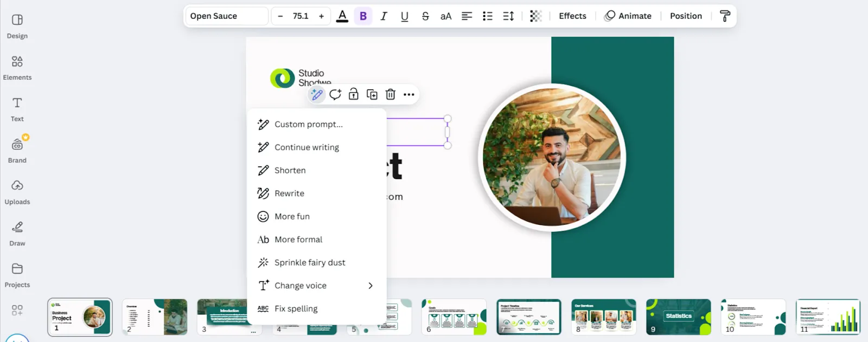Increase font size with plus button

pos(322,16)
